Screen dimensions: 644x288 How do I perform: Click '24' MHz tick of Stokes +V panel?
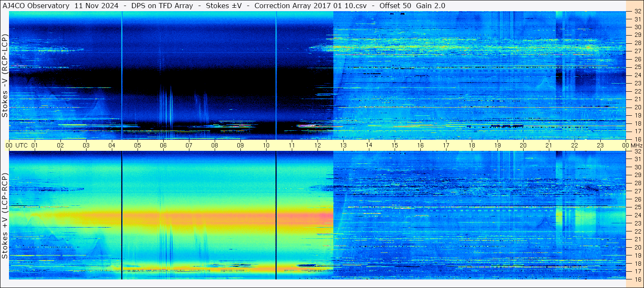click(x=637, y=215)
